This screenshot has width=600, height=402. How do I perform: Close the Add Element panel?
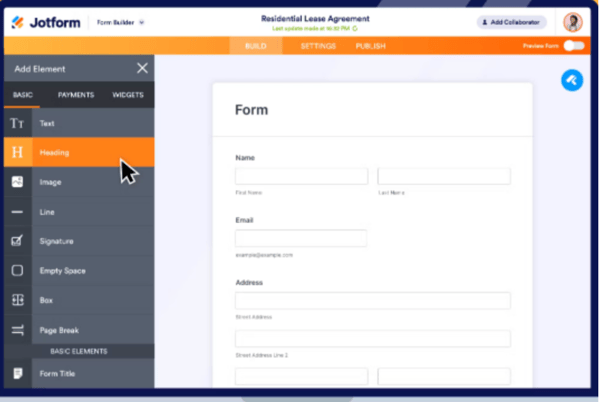[142, 68]
